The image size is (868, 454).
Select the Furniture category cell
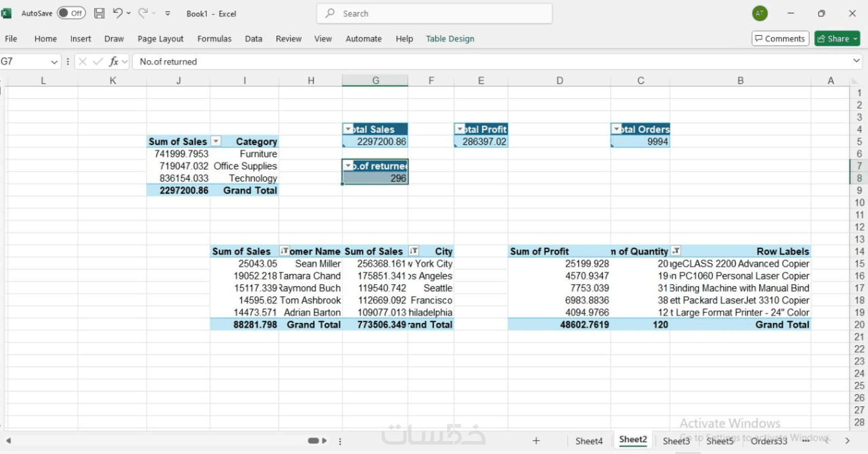(245, 154)
